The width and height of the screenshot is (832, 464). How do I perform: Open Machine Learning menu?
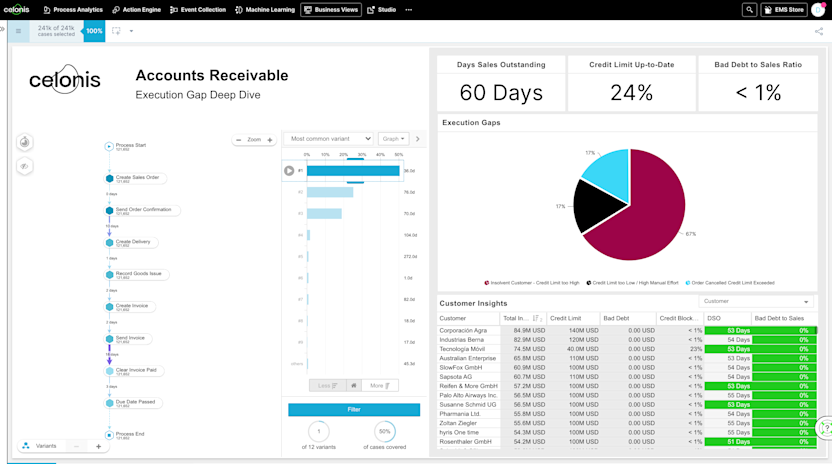(265, 10)
